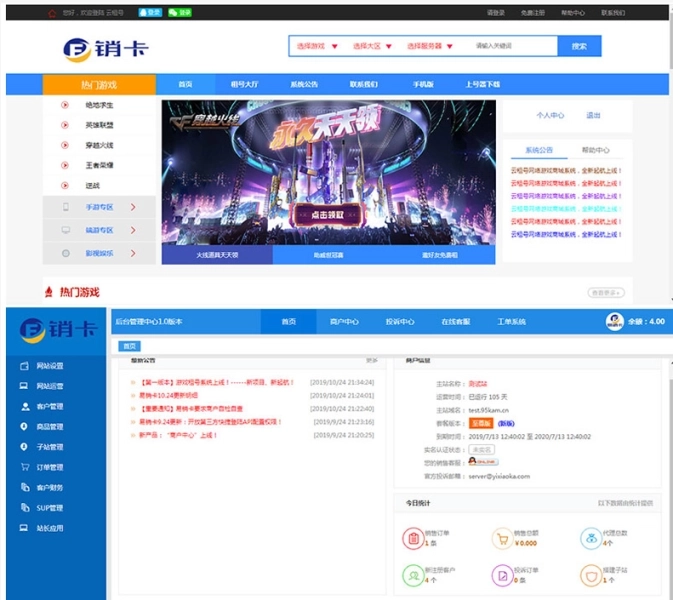Image resolution: width=673 pixels, height=600 pixels.
Task: Switch to the 帮助中心 panel tab
Action: [x=595, y=150]
